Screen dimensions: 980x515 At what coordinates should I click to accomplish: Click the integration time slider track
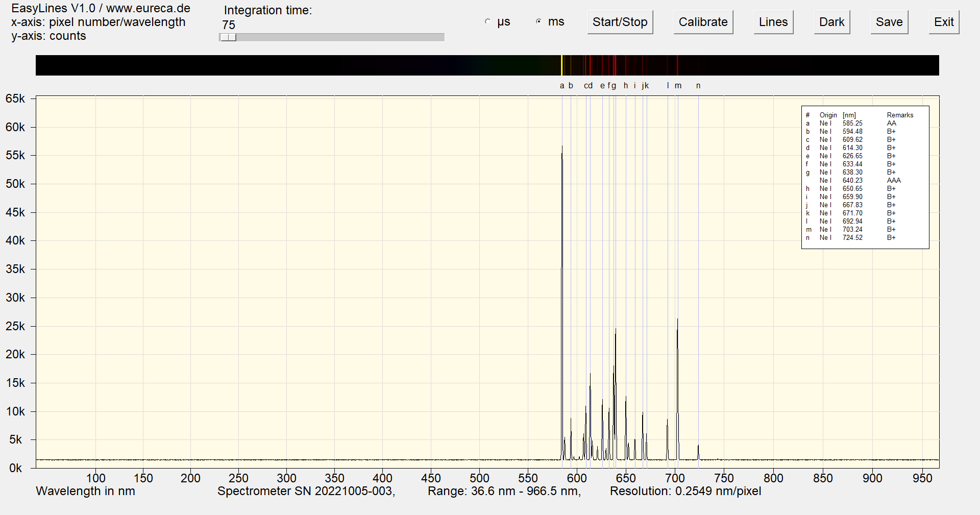[332, 37]
